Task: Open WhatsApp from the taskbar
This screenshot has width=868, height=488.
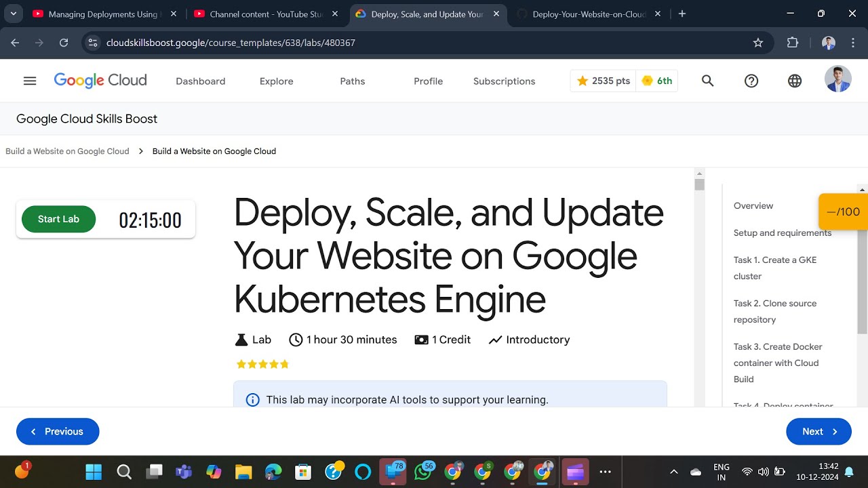Action: pyautogui.click(x=423, y=472)
